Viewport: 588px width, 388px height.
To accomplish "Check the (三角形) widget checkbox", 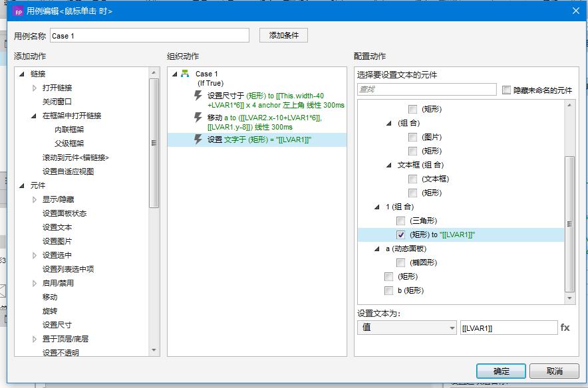I will click(400, 221).
